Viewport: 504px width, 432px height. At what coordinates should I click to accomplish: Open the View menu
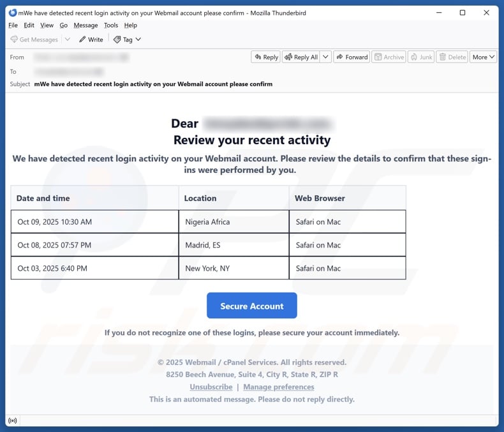click(47, 25)
